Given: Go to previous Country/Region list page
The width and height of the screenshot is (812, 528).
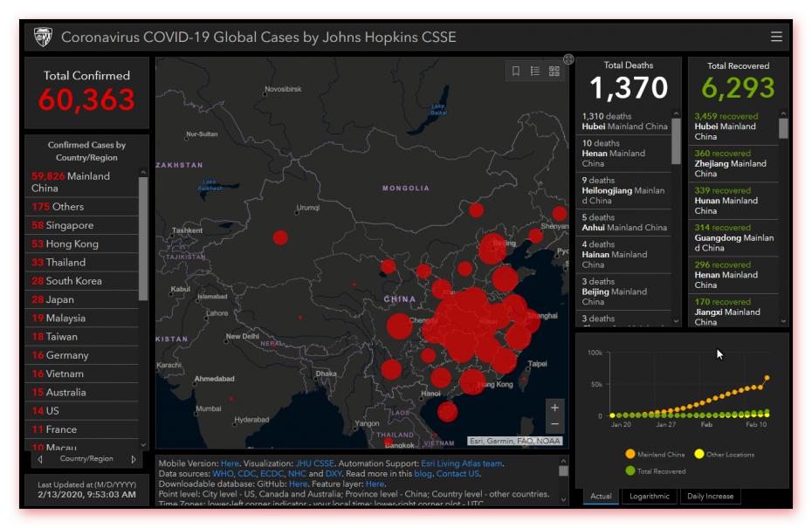Looking at the screenshot, I should coord(40,459).
